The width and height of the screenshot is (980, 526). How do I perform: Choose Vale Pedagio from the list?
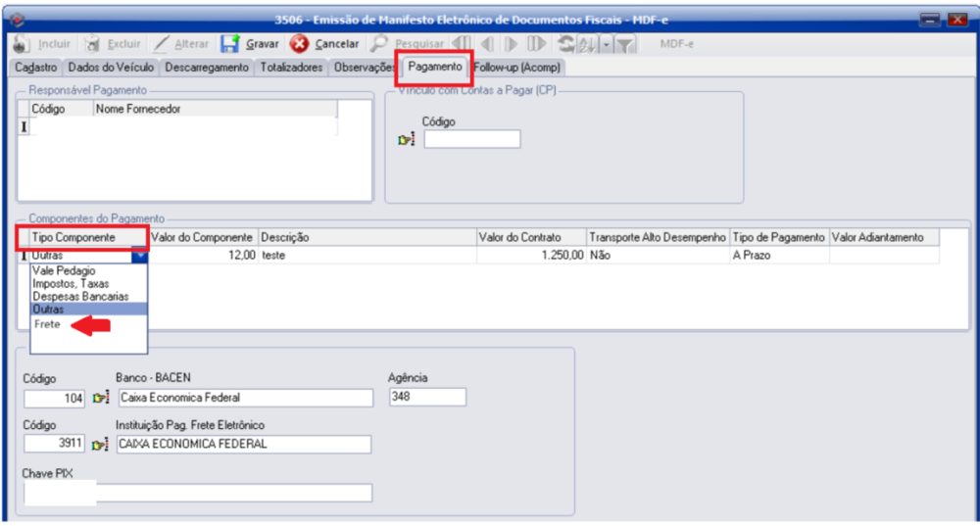pos(65,270)
